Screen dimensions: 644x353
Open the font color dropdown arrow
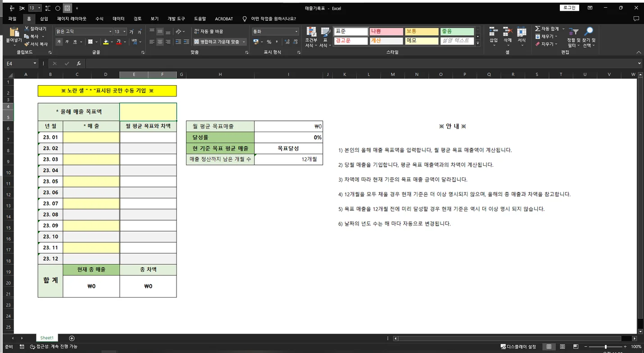[125, 42]
